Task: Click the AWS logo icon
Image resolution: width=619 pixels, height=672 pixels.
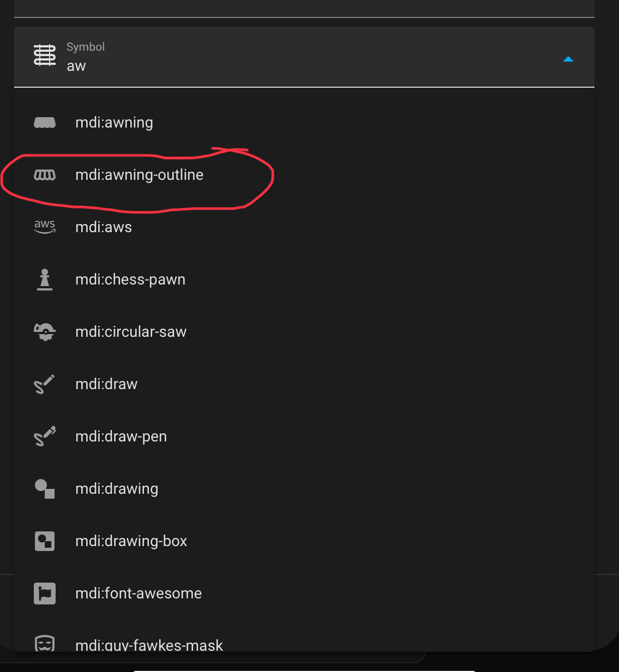Action: pos(45,227)
